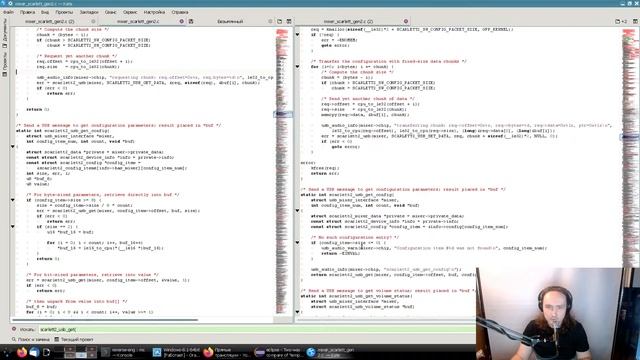Switch to the Konsole taskbar window
The height and width of the screenshot is (360, 640).
coord(124,352)
